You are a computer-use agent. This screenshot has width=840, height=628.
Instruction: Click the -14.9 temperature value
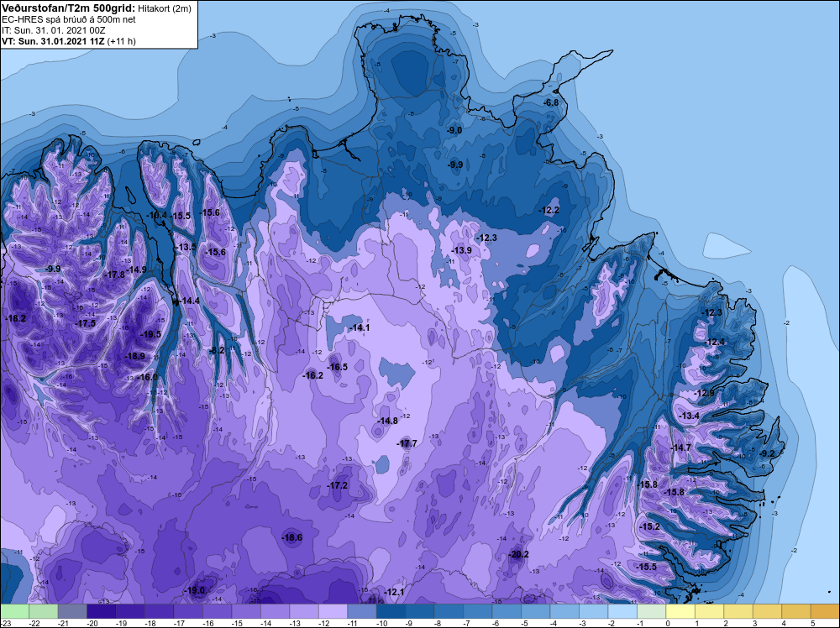[137, 270]
